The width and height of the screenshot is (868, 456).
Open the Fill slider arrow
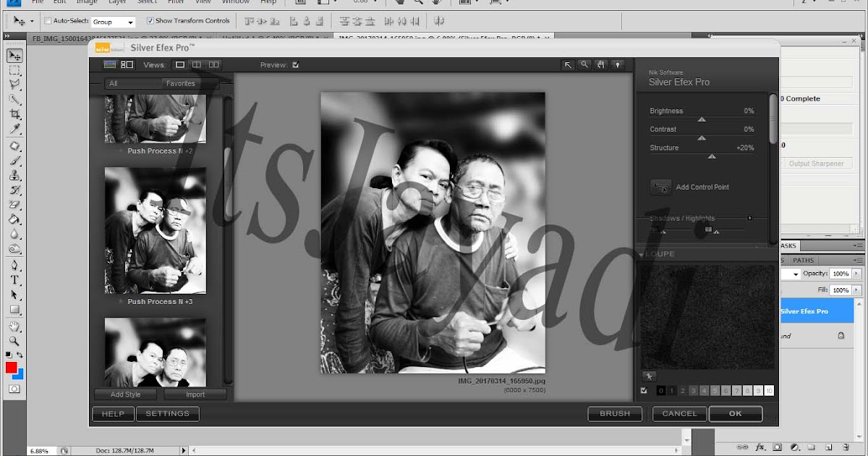[857, 290]
